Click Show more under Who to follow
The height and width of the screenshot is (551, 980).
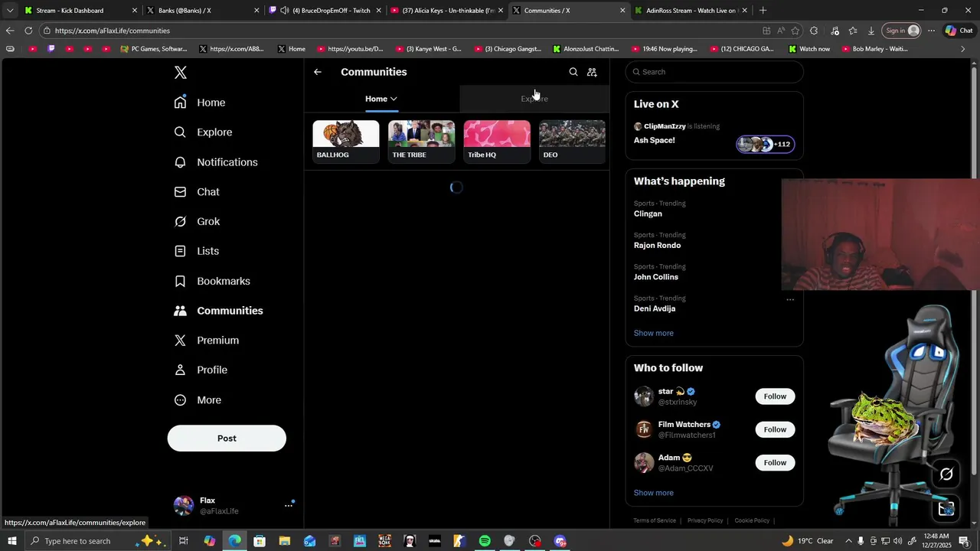coord(653,493)
